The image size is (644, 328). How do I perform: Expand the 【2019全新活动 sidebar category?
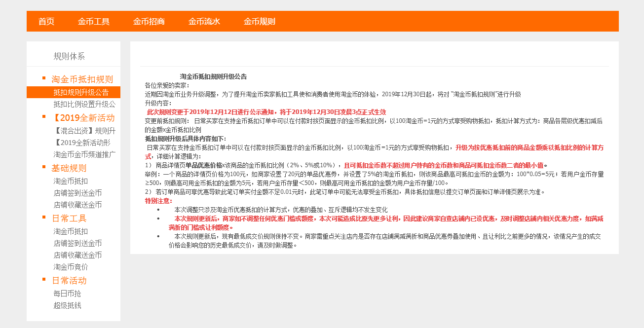83,118
